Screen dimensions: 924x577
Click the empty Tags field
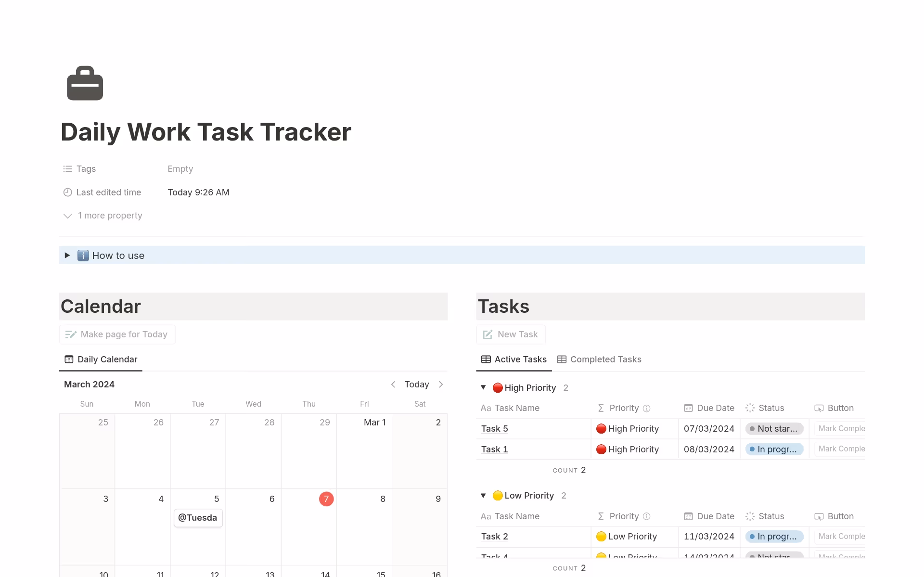point(180,169)
